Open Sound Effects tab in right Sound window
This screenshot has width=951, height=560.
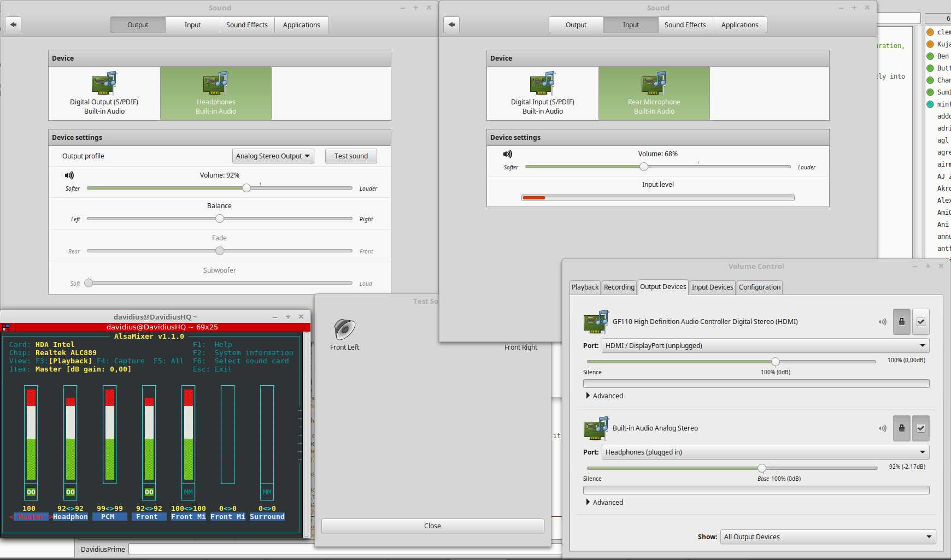(x=685, y=25)
